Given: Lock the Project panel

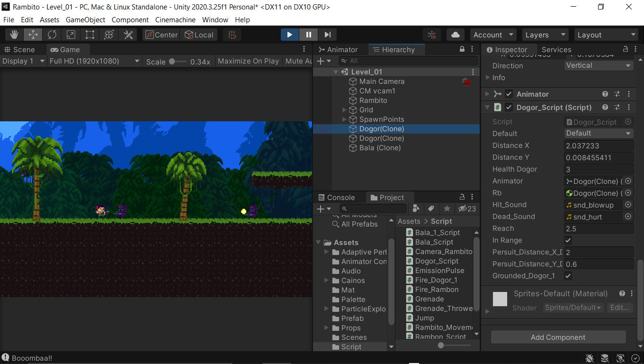Looking at the screenshot, I should pos(462,197).
